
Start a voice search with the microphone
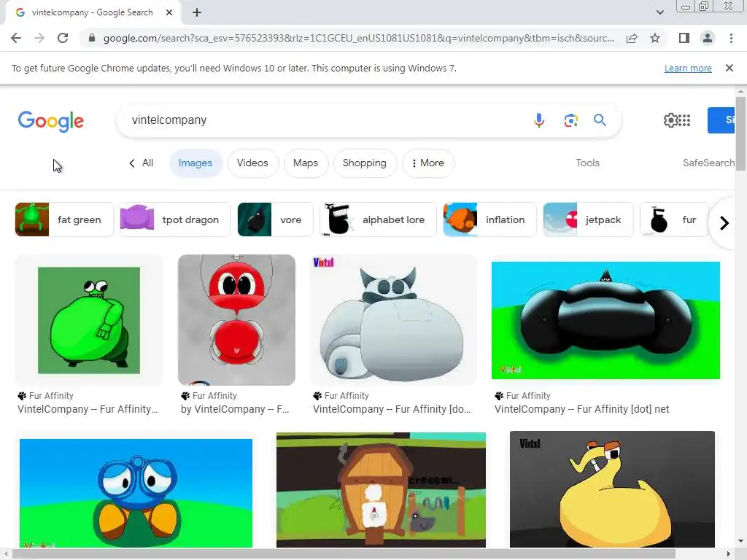point(539,120)
